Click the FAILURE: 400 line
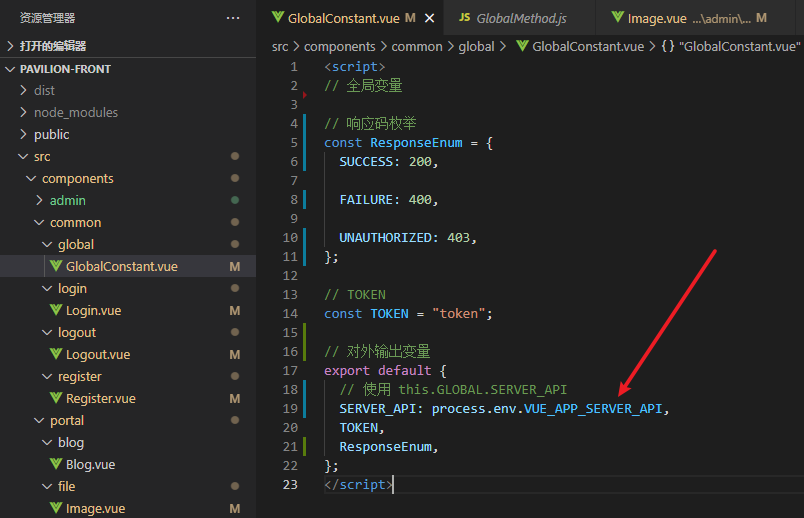 [388, 200]
